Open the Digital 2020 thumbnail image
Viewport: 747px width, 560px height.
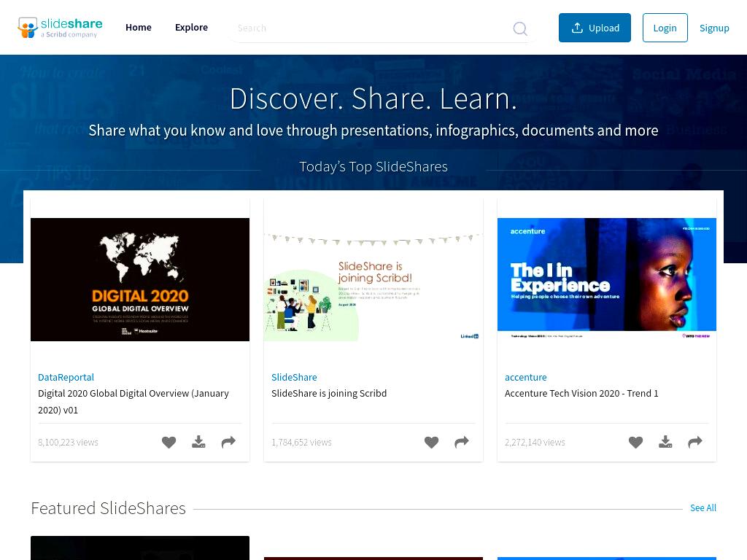pyautogui.click(x=140, y=279)
